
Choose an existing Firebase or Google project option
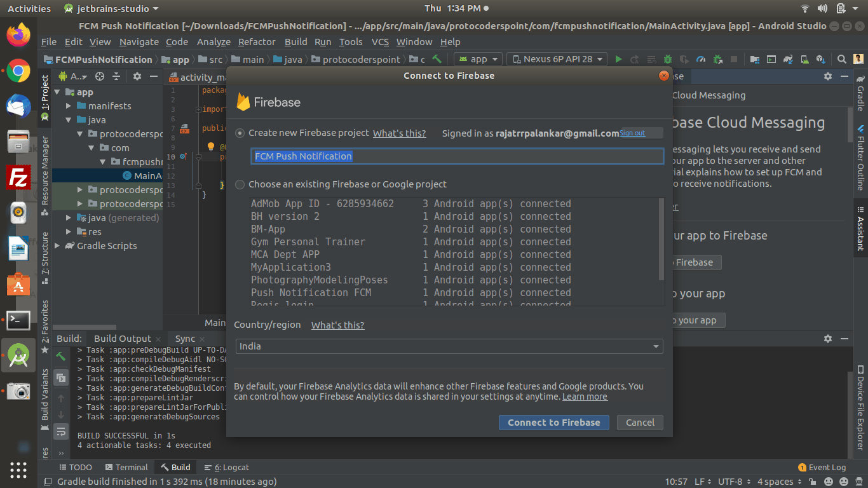[240, 185]
